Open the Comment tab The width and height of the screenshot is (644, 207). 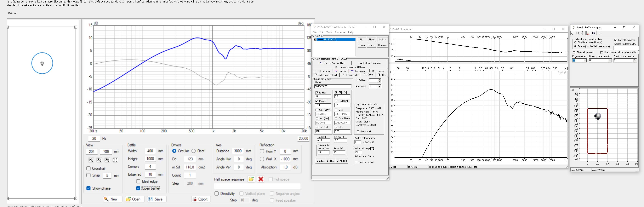[x=379, y=71]
